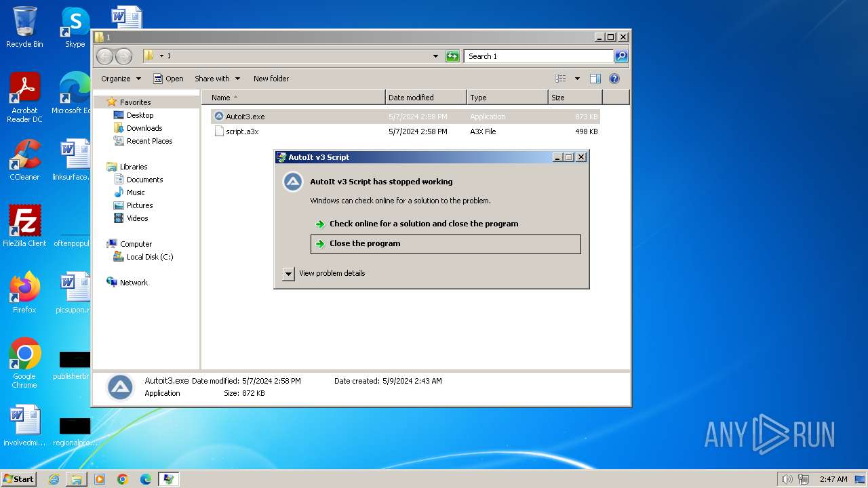
Task: Open the publisherbr desktop file
Action: click(x=72, y=365)
